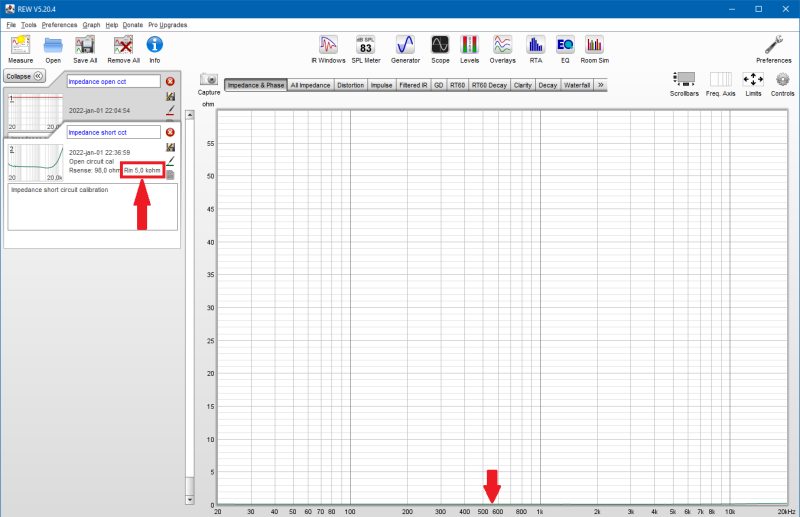
Task: Open the Tools menu
Action: pyautogui.click(x=29, y=24)
